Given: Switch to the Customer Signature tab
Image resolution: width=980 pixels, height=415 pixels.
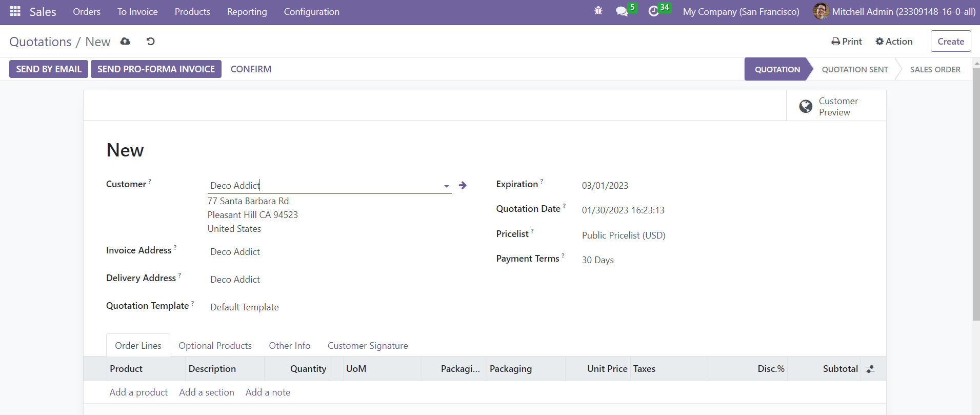Looking at the screenshot, I should click(368, 346).
